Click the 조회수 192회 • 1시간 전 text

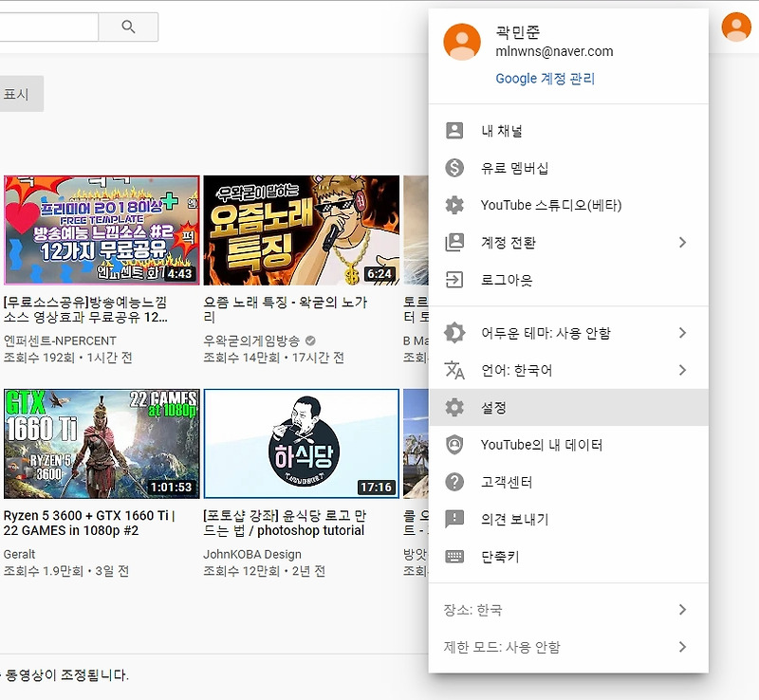[67, 358]
